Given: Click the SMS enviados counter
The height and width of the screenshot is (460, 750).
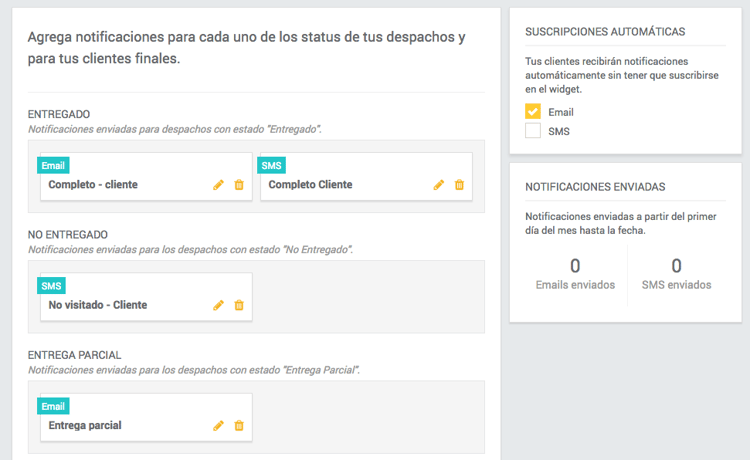Looking at the screenshot, I should click(x=676, y=274).
